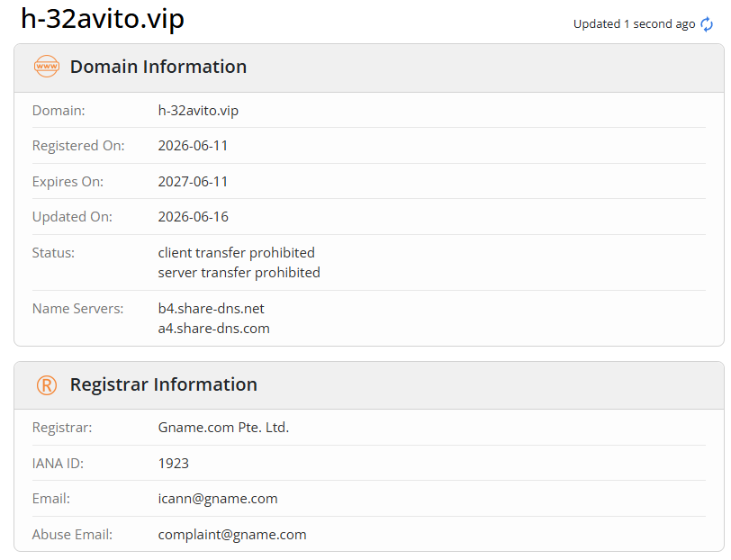Click the updated date 2026-06-16
This screenshot has width=731, height=560.
point(193,217)
